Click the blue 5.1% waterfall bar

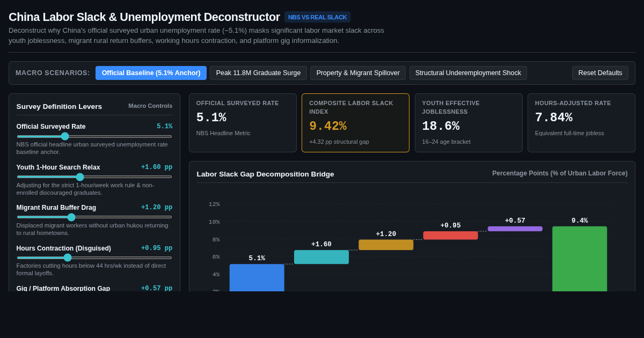(x=257, y=277)
